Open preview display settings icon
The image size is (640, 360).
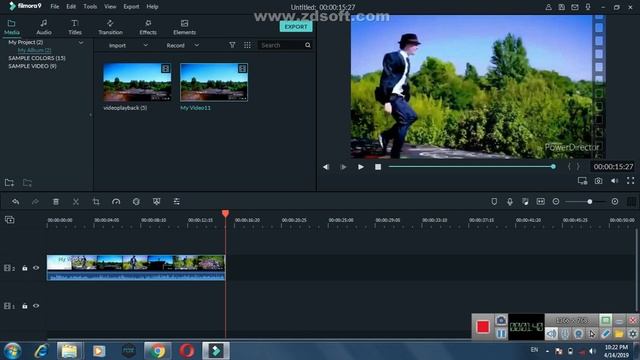582,181
